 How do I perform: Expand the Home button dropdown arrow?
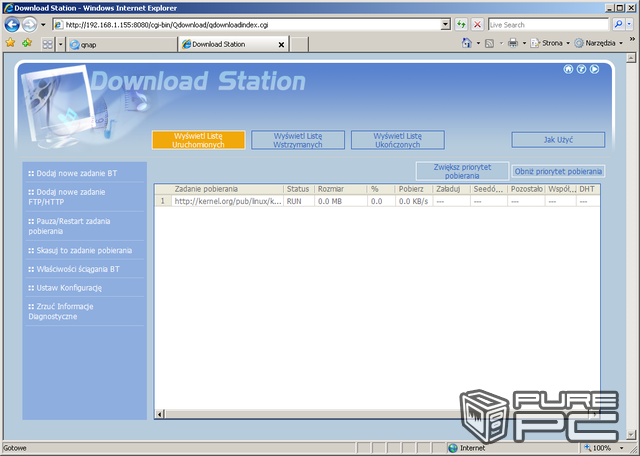[x=478, y=43]
